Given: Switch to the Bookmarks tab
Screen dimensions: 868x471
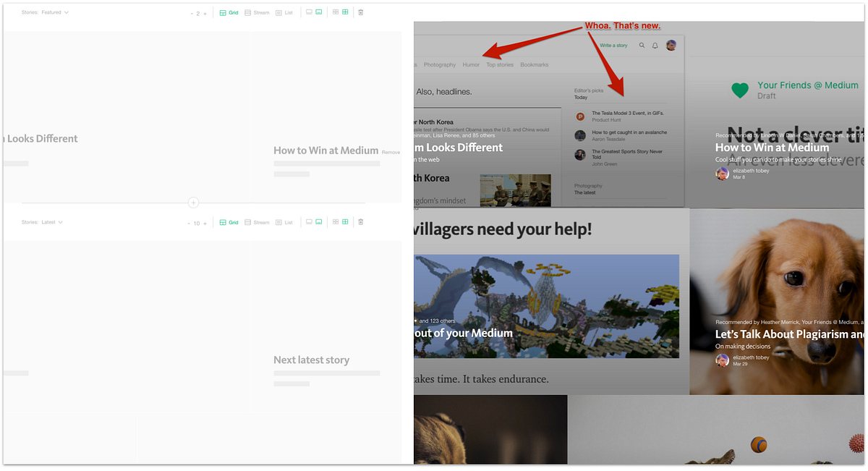Looking at the screenshot, I should click(535, 64).
